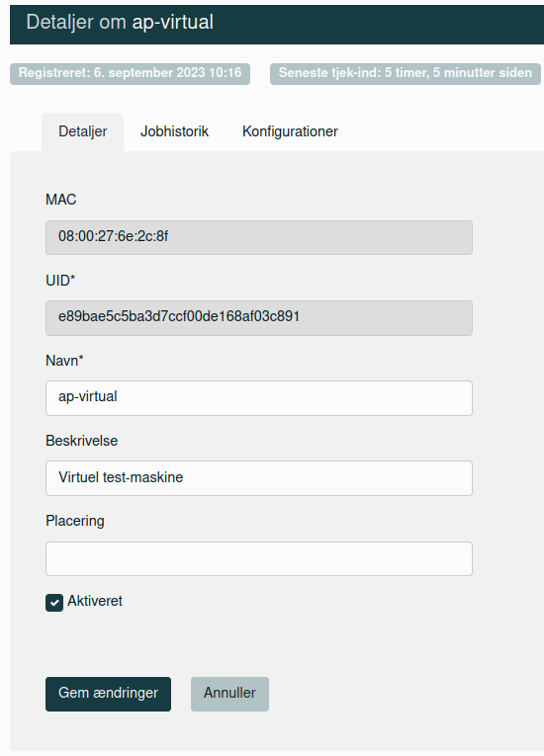Viewport: 544px width, 756px height.
Task: Toggle the Aktiveret checkbox
Action: 54,603
